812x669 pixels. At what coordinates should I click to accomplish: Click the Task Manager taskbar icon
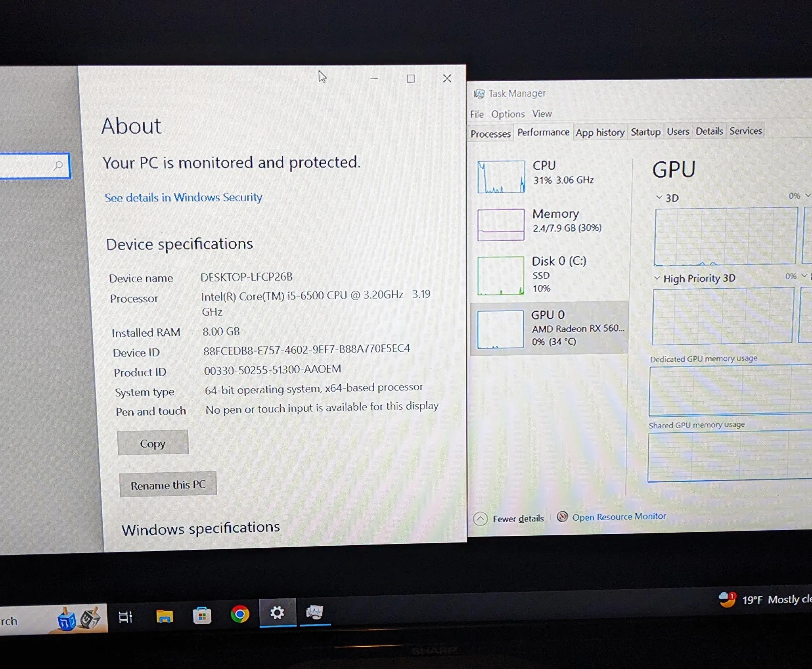tap(315, 612)
